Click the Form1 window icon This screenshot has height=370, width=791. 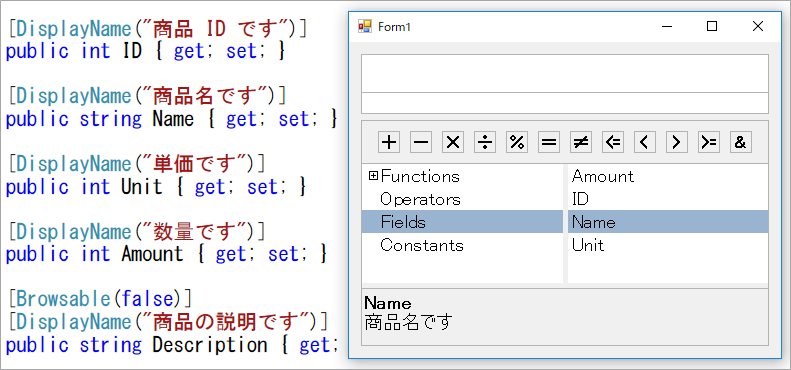pos(365,27)
